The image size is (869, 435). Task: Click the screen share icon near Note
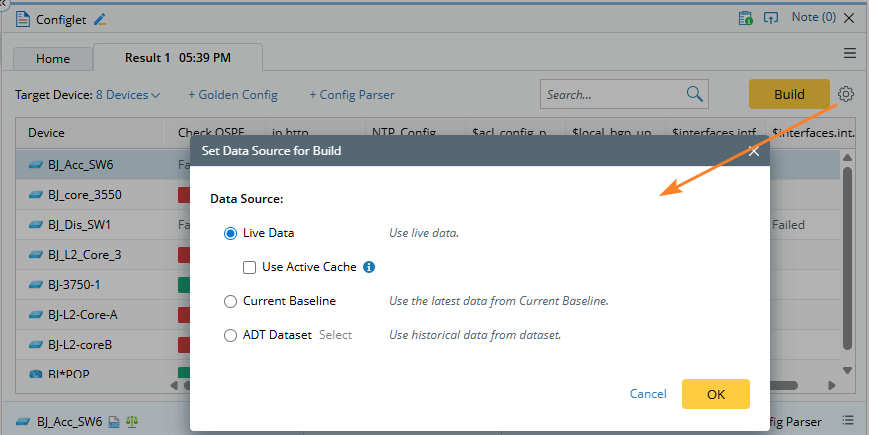[771, 18]
